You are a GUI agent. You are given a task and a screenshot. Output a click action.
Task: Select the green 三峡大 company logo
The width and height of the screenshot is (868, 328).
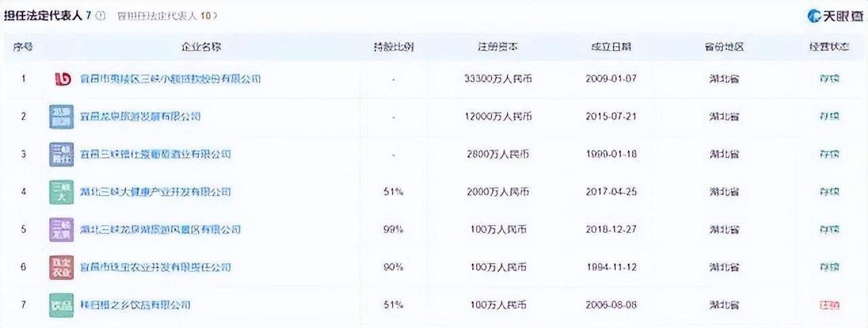(x=61, y=192)
